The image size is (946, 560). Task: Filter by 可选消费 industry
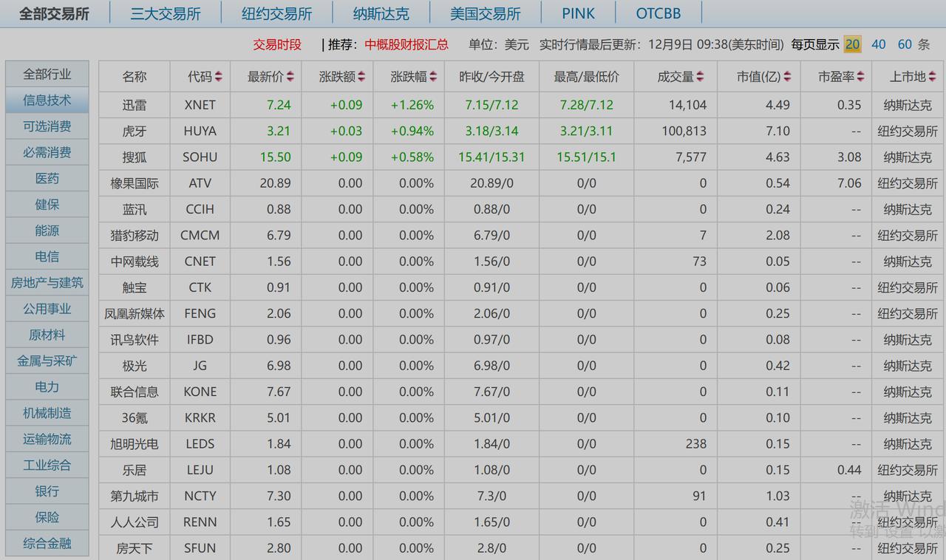pos(47,126)
